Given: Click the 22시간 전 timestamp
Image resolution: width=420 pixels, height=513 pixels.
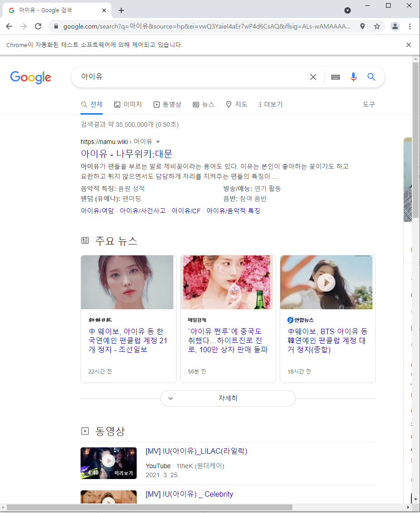Looking at the screenshot, I should pos(100,371).
